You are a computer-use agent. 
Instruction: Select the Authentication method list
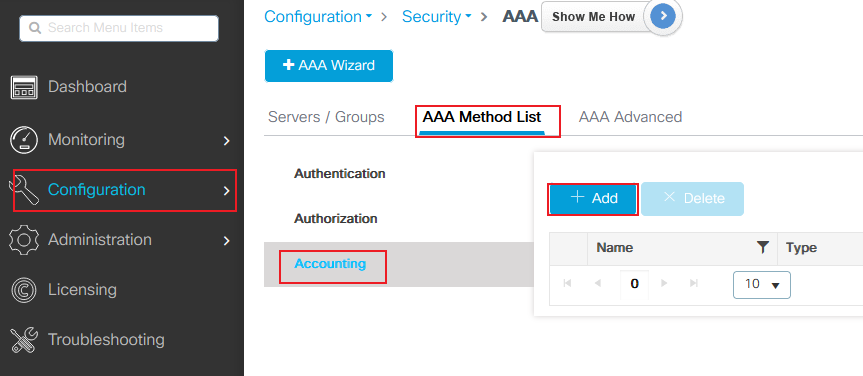pos(340,174)
